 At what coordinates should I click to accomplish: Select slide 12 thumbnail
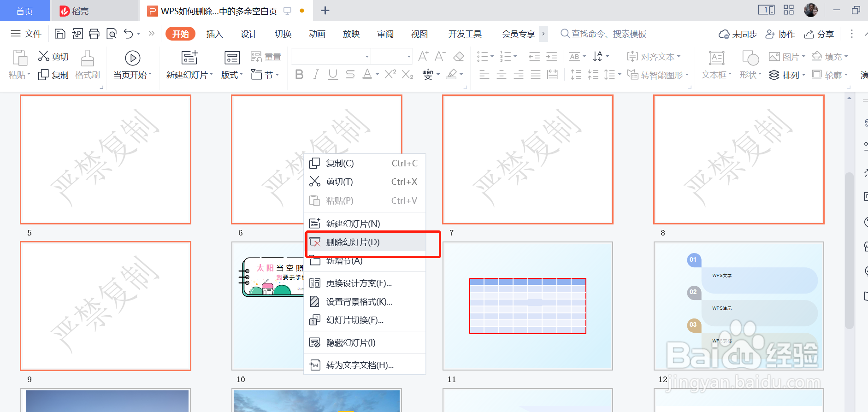pyautogui.click(x=739, y=306)
